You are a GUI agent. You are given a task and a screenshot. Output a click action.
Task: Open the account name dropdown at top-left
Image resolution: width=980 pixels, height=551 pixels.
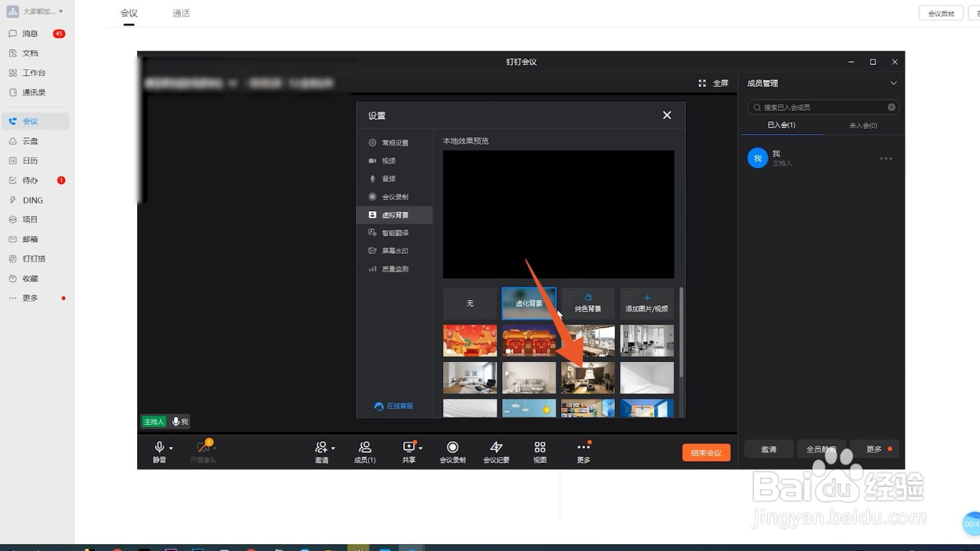pos(35,11)
